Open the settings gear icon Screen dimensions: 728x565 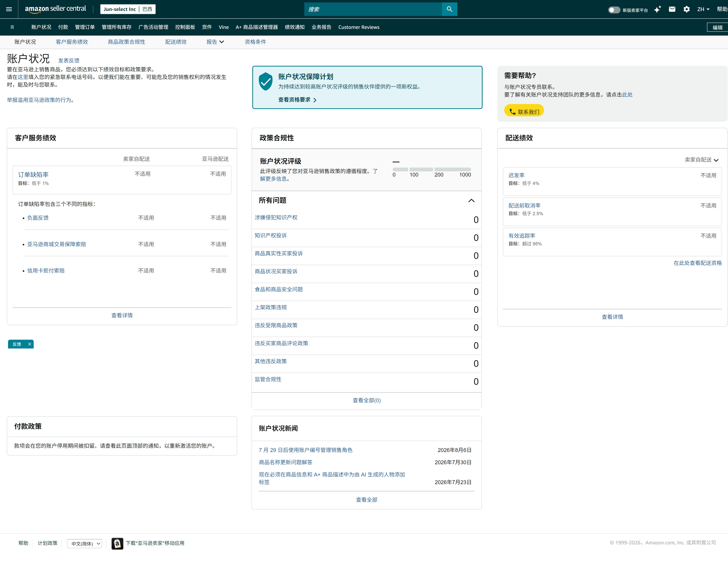click(x=687, y=9)
